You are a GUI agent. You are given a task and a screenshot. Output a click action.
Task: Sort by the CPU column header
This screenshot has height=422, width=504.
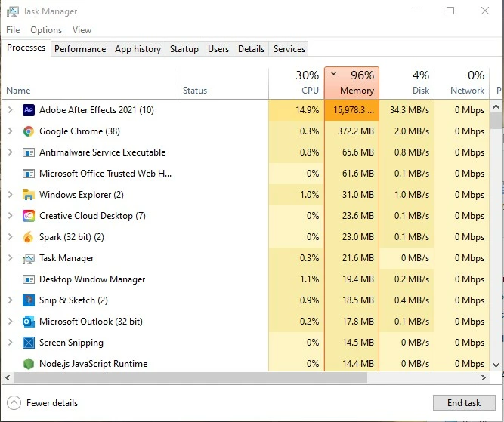[296, 83]
